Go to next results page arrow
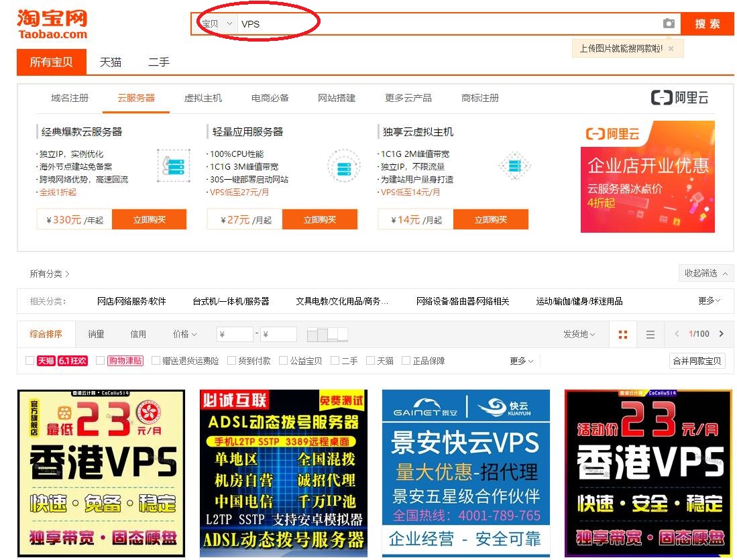737x560 pixels. [x=722, y=334]
